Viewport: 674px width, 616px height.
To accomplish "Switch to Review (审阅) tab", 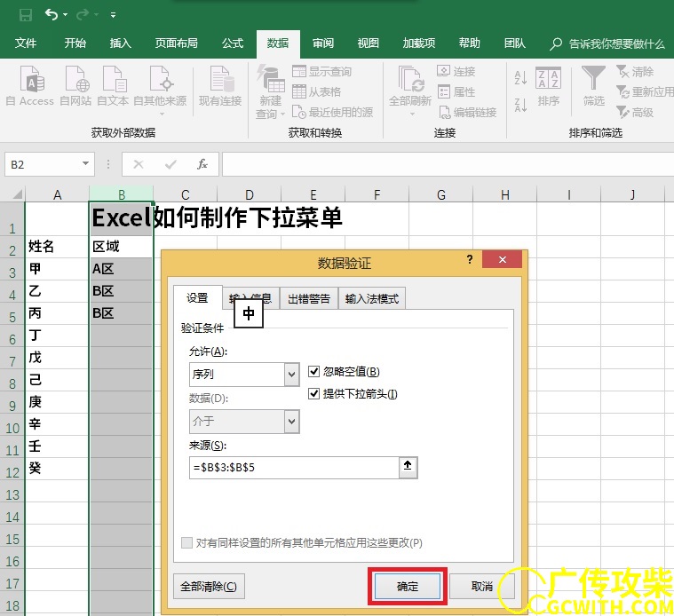I will [323, 43].
